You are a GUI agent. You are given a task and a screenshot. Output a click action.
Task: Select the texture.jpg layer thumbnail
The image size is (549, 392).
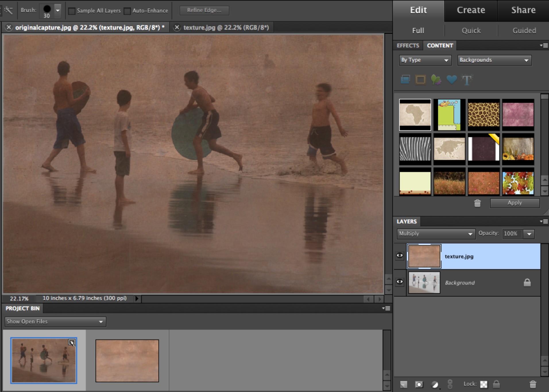coord(424,256)
